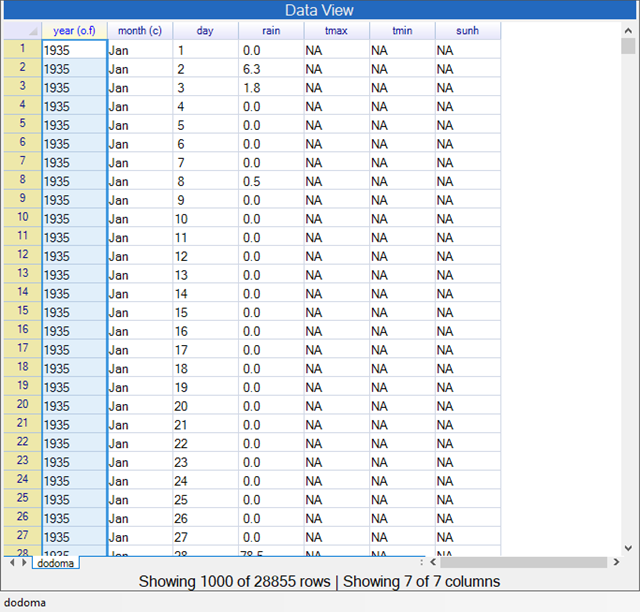Click day cell 7
The height and width of the screenshot is (612, 640).
pos(205,162)
